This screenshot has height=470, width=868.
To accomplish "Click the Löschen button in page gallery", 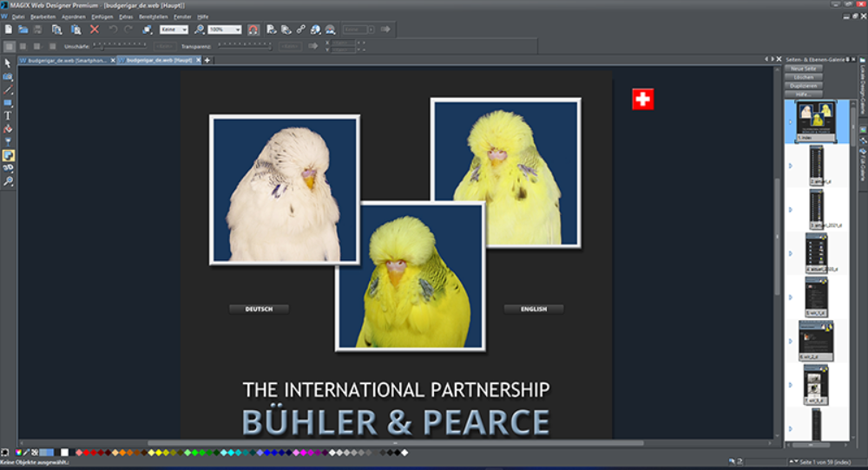I will coord(804,77).
